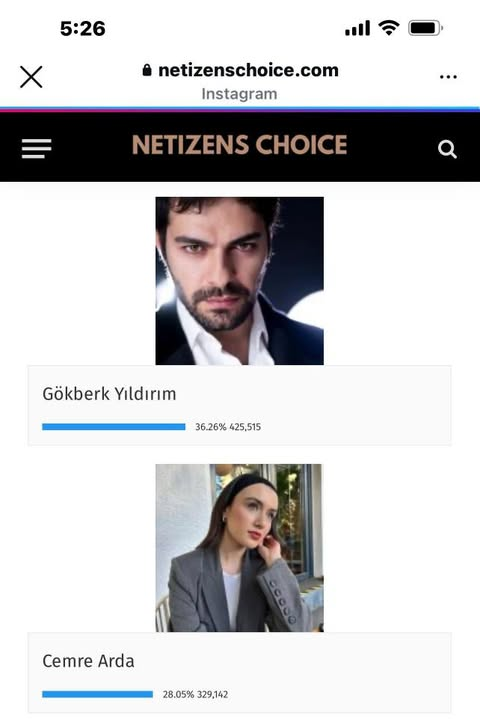480x719 pixels.
Task: Tap the Wi-Fi status icon
Action: [x=389, y=28]
